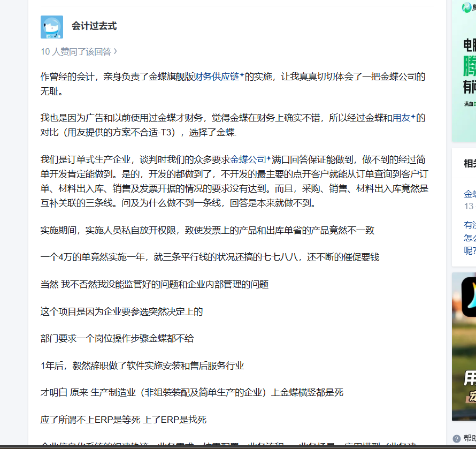This screenshot has width=476, height=449.
Task: Open the 会计过去式 author avatar
Action: click(x=52, y=27)
